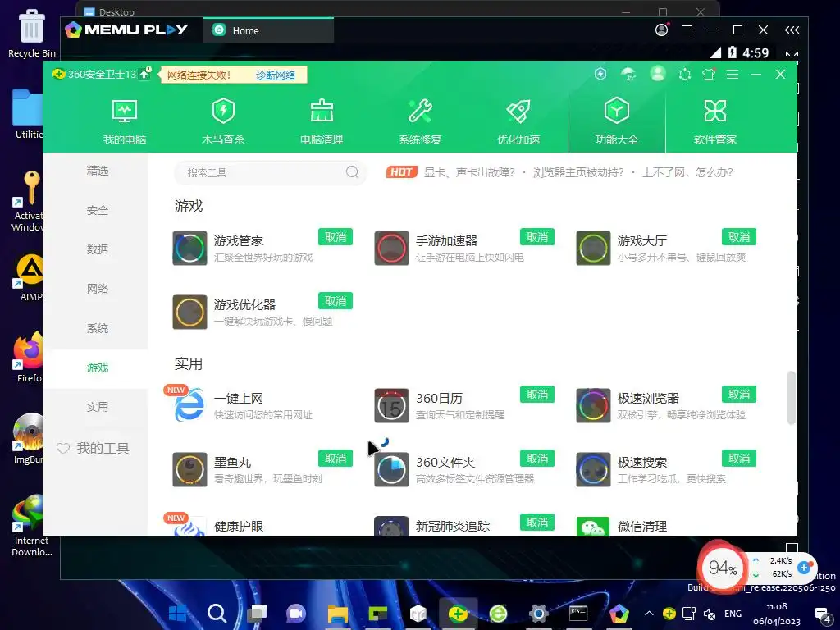Select 数据 category in sidebar
This screenshot has height=630, width=840.
[x=98, y=249]
